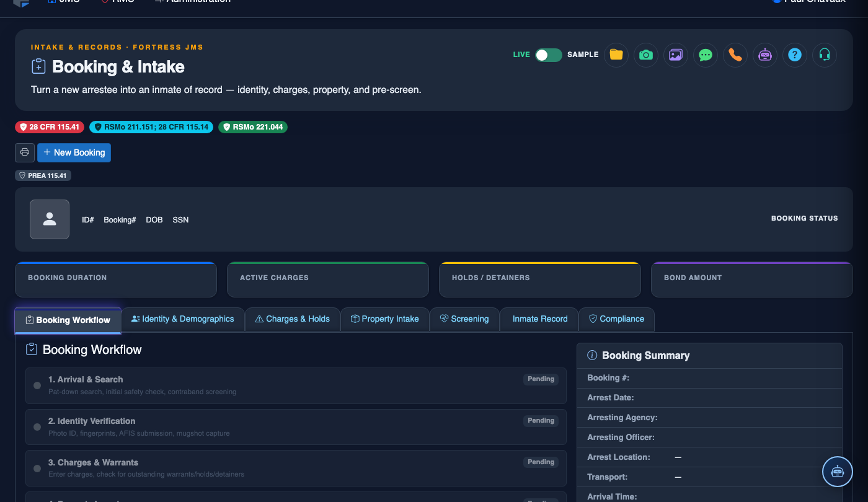Click the gray PREA 115.41 tag

tap(43, 175)
